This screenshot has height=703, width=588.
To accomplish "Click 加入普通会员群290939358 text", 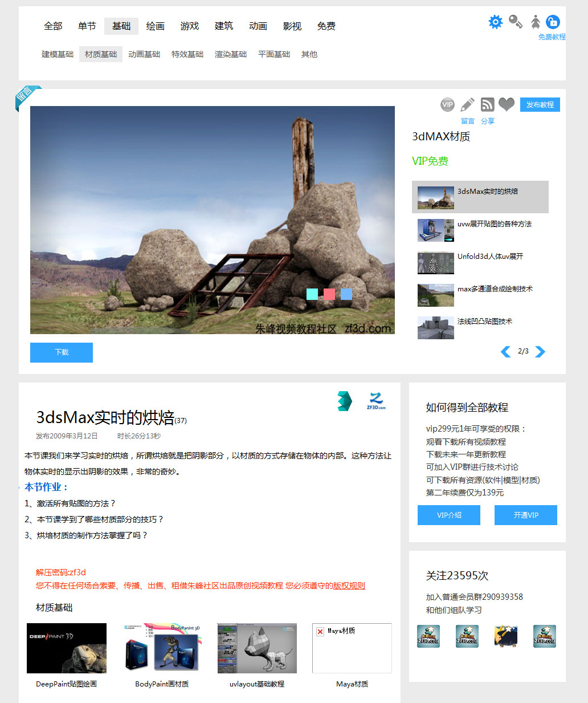I will [x=475, y=597].
